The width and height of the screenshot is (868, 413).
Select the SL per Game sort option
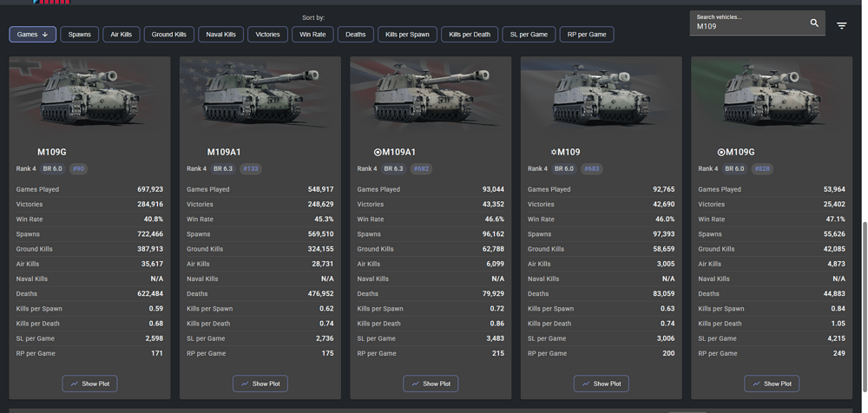529,35
